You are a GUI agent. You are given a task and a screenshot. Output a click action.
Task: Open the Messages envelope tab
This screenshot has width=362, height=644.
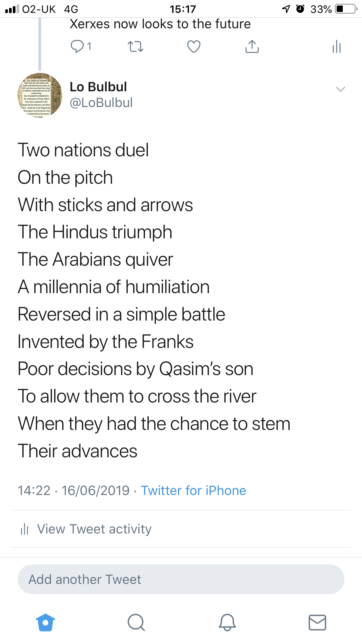click(317, 622)
